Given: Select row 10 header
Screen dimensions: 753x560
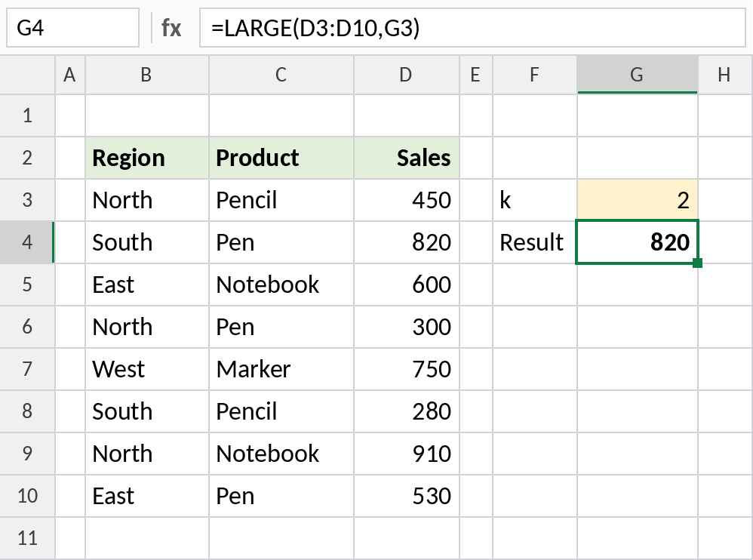Looking at the screenshot, I should click(27, 496).
